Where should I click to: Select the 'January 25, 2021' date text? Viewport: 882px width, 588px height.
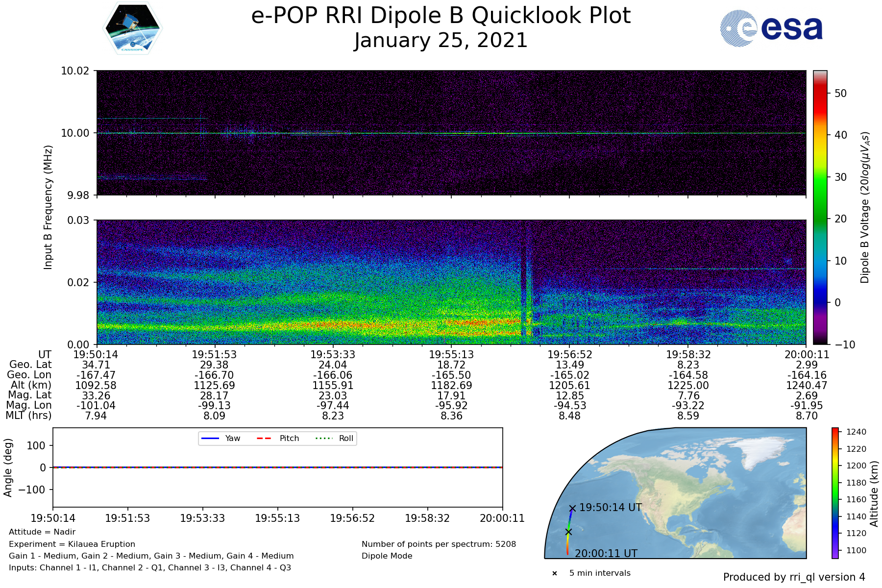point(441,40)
